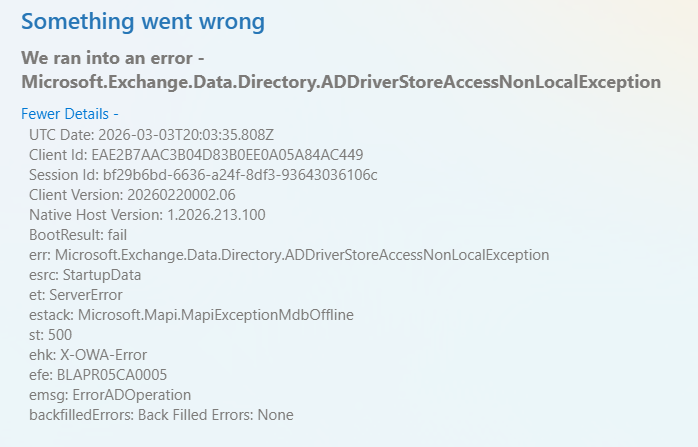Click the UTC Date timestamp line
698x447 pixels.
click(149, 134)
